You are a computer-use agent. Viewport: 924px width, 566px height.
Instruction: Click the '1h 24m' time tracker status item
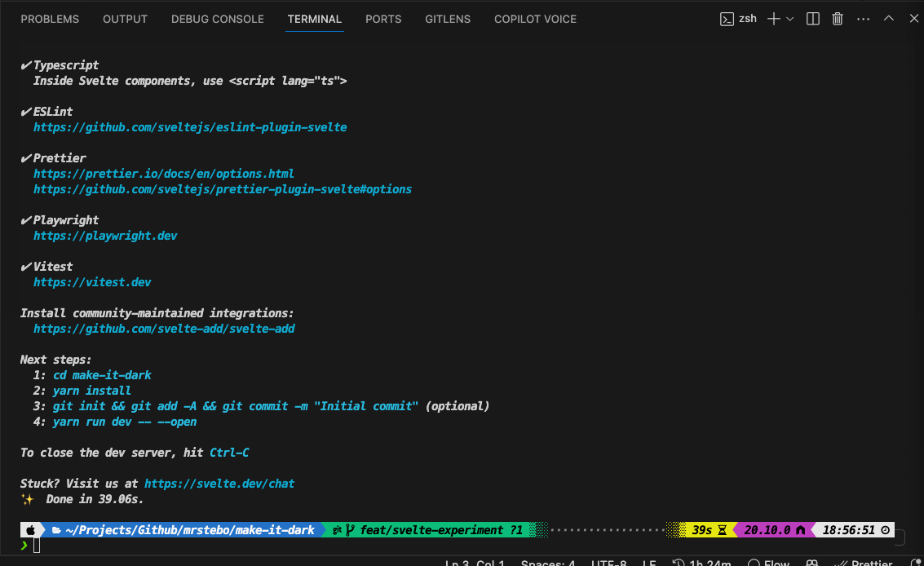pos(702,562)
